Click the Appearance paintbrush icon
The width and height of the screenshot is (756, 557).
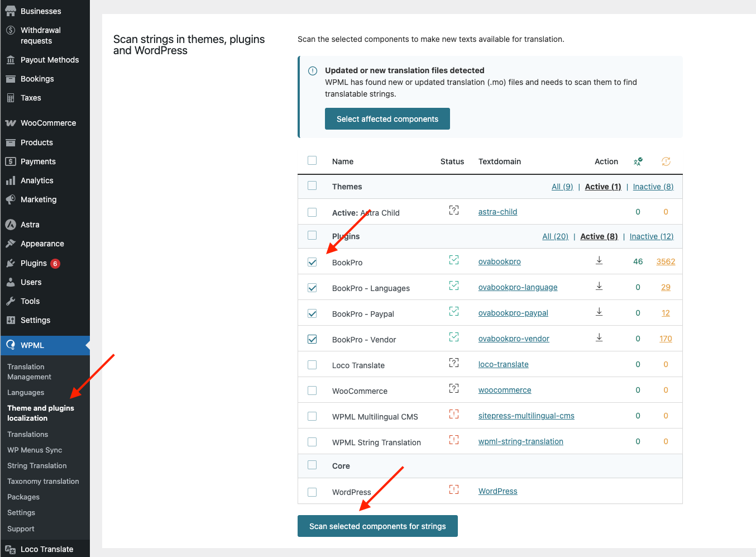[x=11, y=244]
